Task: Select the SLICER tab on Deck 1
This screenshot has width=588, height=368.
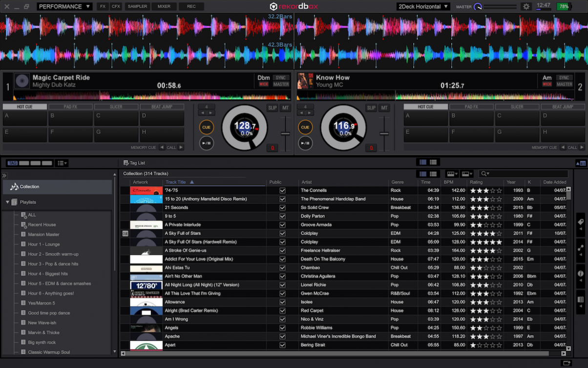Action: click(116, 107)
